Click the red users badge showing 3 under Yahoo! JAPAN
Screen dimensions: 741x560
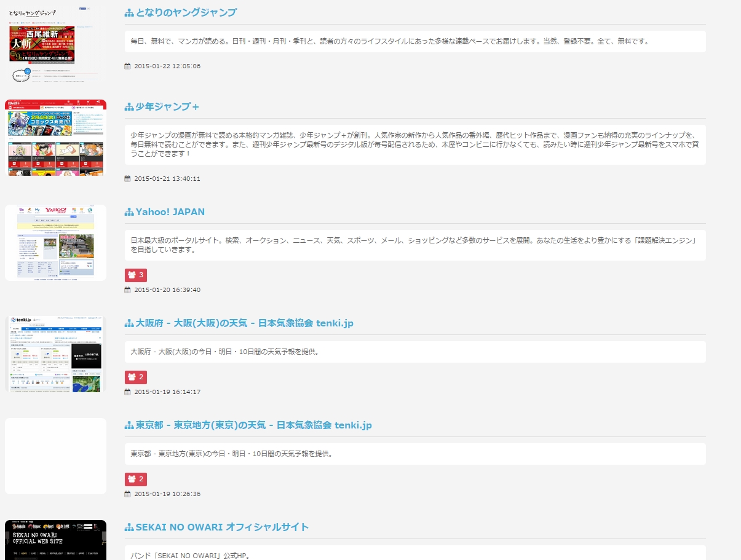pos(136,275)
